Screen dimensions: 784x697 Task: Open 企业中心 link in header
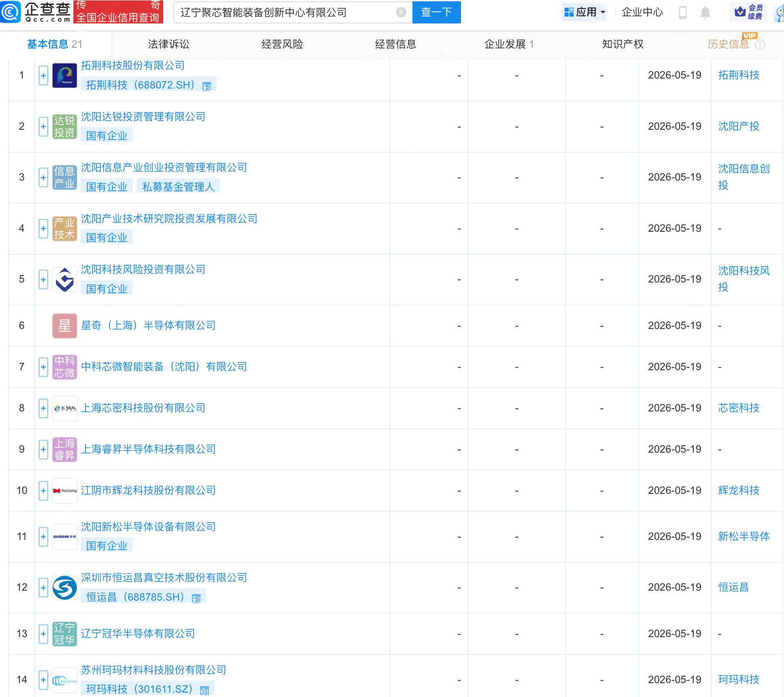click(x=642, y=12)
